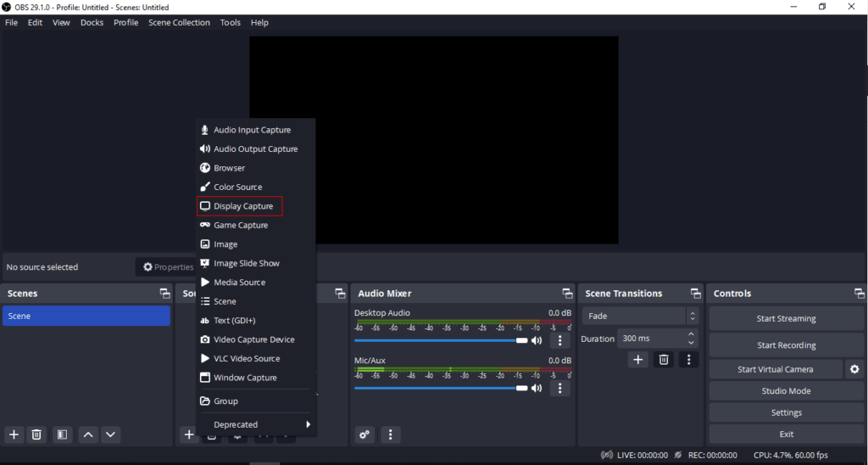Open source Properties button
The image size is (868, 465).
[168, 267]
